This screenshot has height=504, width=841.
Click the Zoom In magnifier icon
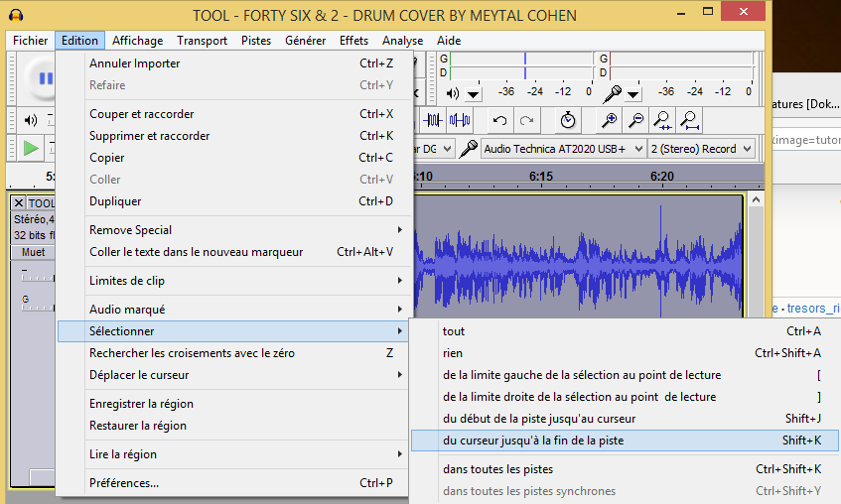click(610, 120)
